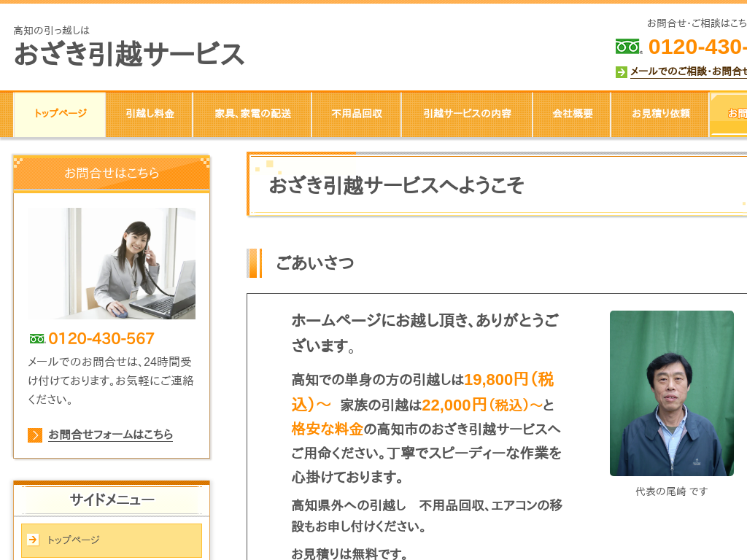This screenshot has height=560, width=747.
Task: Click the header phone number 0120-430
Action: [x=697, y=47]
